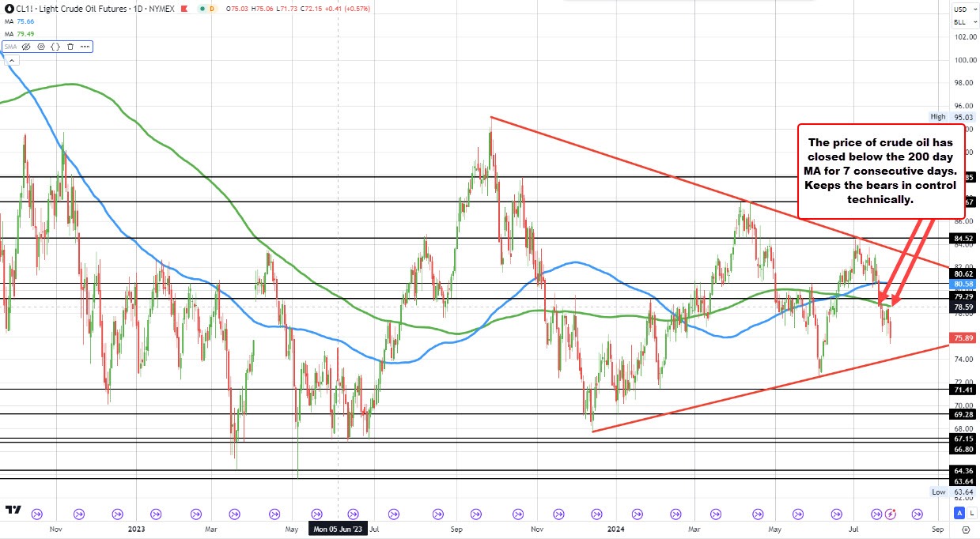Enable logarithmic scale with the L button
Image resolution: width=980 pixels, height=539 pixels.
(972, 513)
